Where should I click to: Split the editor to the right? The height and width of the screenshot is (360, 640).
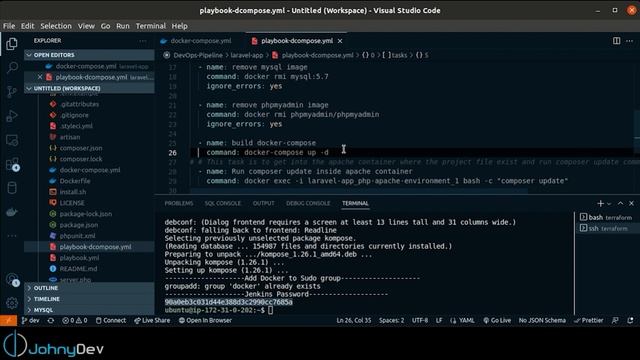[x=616, y=41]
